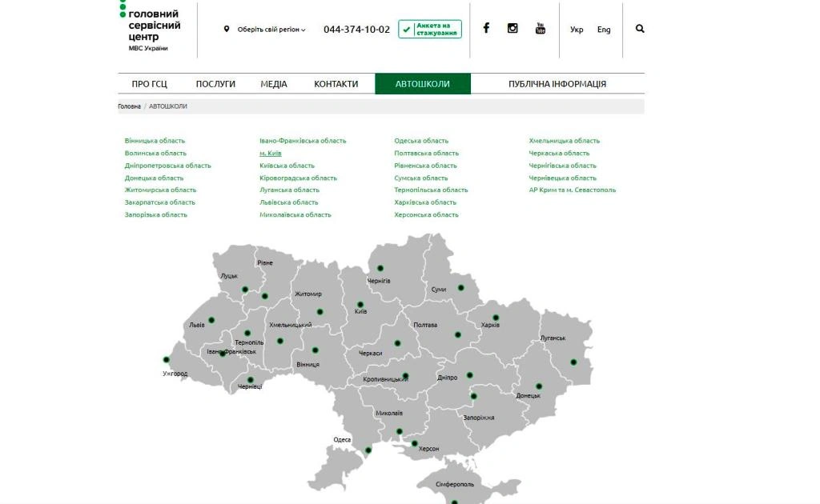The width and height of the screenshot is (820, 504).
Task: Open the м. Київ link
Action: tap(270, 153)
